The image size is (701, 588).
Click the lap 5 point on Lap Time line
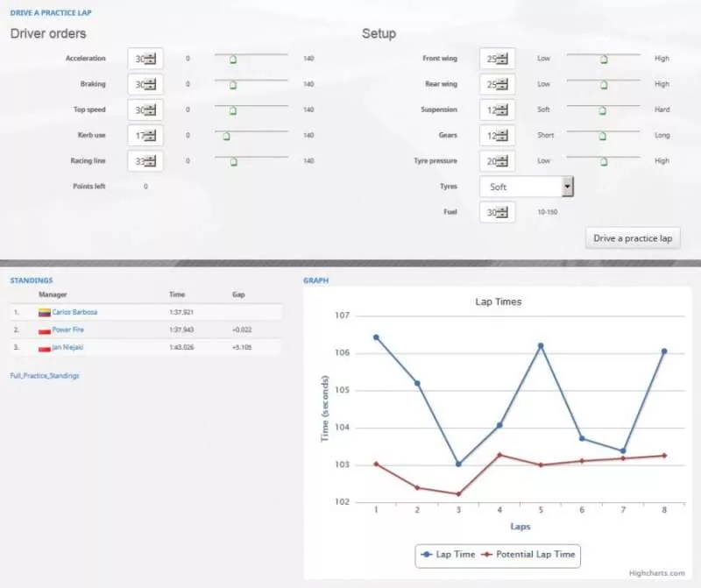point(541,345)
